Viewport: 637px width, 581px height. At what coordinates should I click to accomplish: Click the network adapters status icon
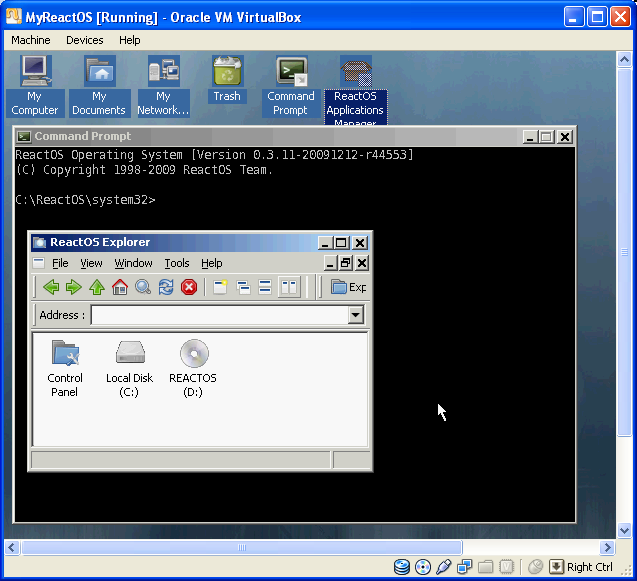click(x=464, y=567)
